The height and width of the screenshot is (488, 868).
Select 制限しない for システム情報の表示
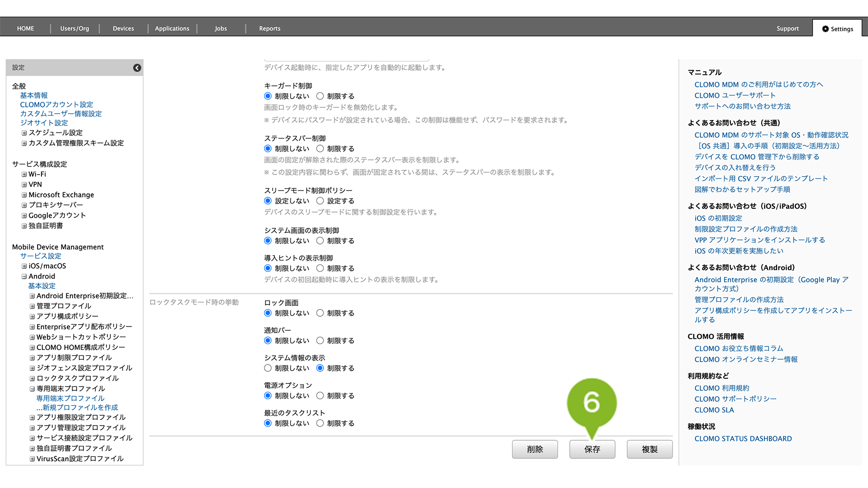(268, 368)
